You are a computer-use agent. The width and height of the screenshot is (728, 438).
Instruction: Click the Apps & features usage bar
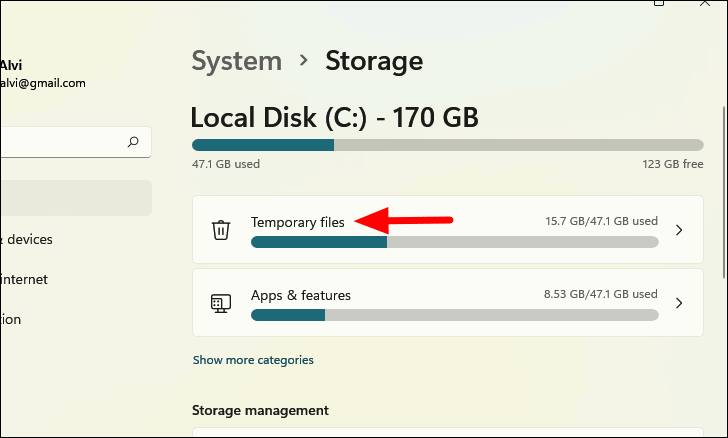[454, 315]
